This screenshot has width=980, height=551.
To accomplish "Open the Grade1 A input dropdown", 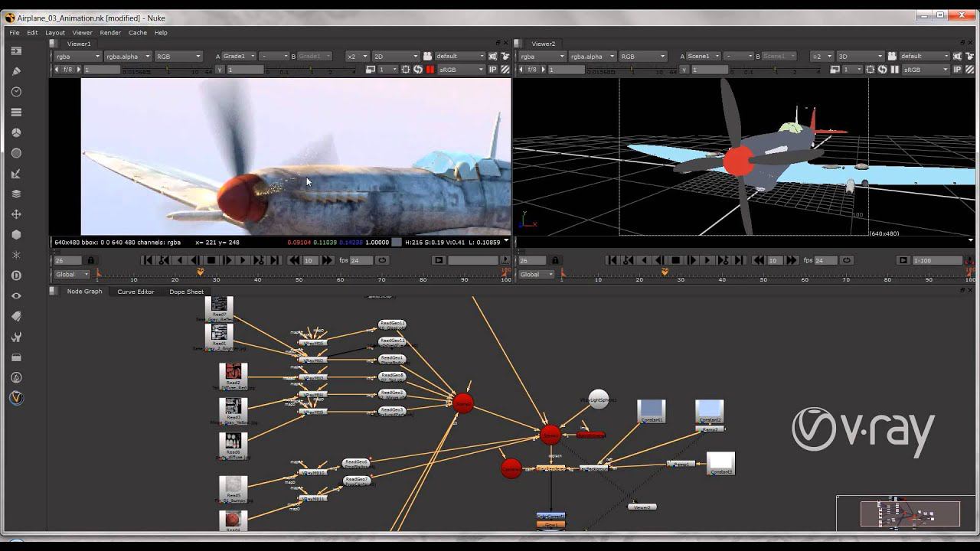I will [x=239, y=56].
